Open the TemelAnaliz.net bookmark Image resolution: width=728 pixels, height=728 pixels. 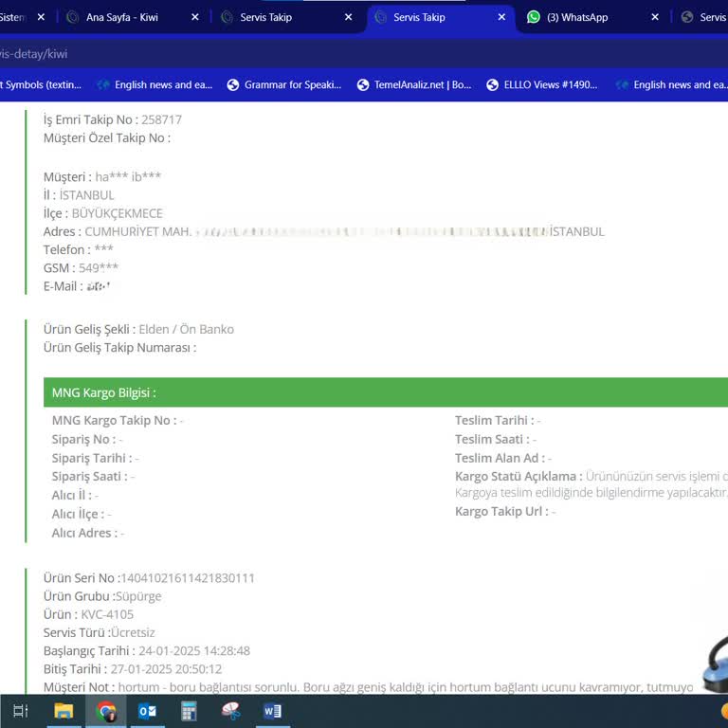[414, 84]
